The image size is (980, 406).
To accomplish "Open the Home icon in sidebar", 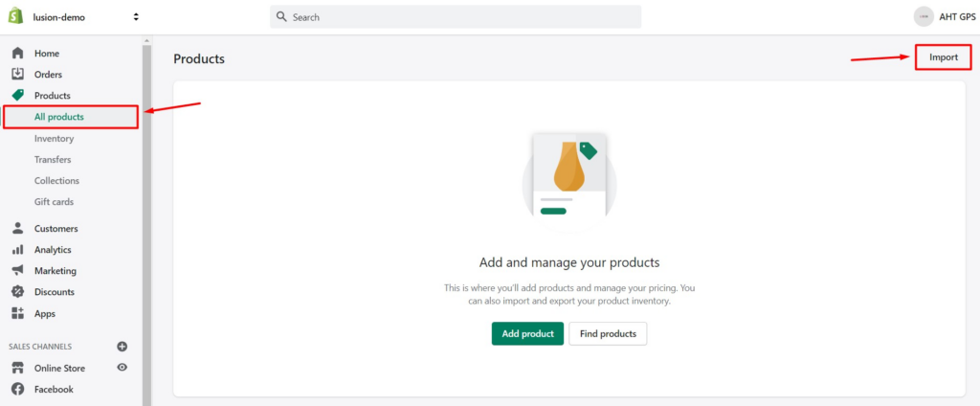I will click(x=17, y=54).
